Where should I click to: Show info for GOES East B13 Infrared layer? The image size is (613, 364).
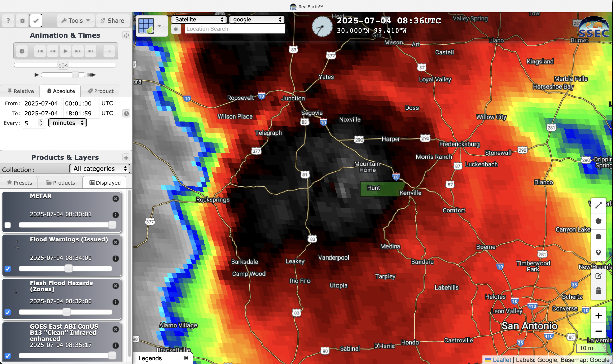(115, 346)
